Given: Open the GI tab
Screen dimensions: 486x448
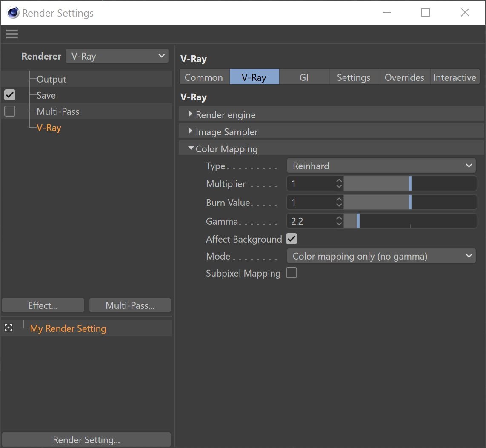Looking at the screenshot, I should coord(304,77).
